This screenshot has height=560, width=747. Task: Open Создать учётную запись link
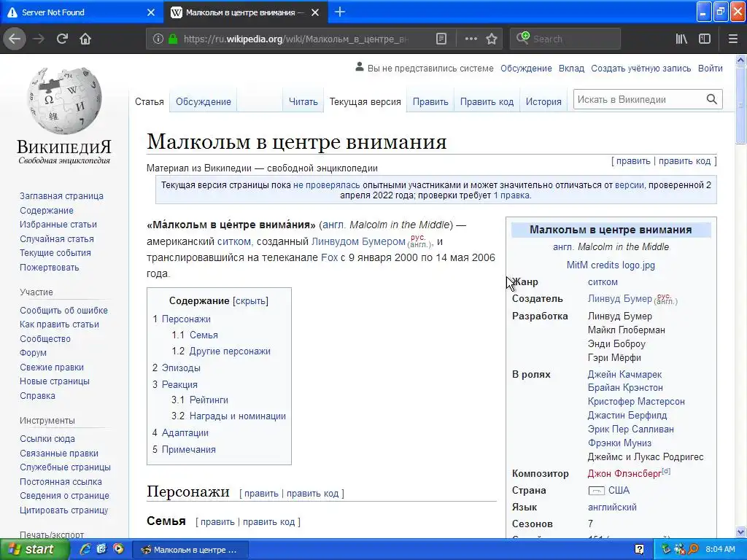640,68
